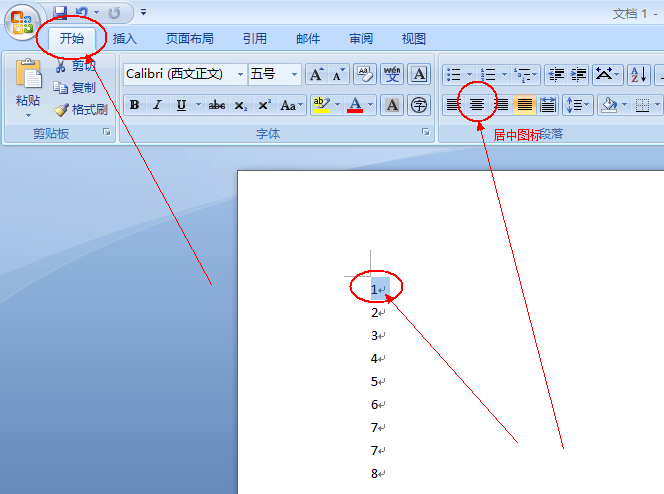Screen dimensions: 664x494
Task: Click the paragraph borders icon
Action: pyautogui.click(x=642, y=105)
